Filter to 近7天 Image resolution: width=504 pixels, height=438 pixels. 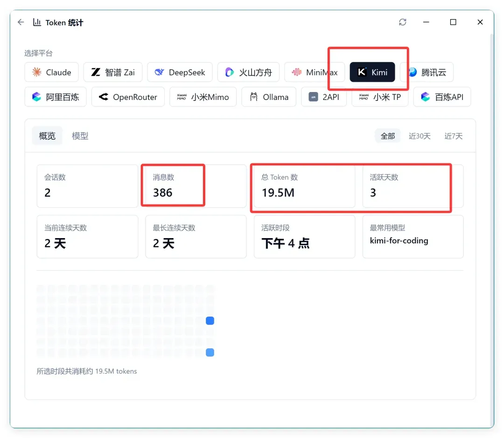click(x=454, y=136)
